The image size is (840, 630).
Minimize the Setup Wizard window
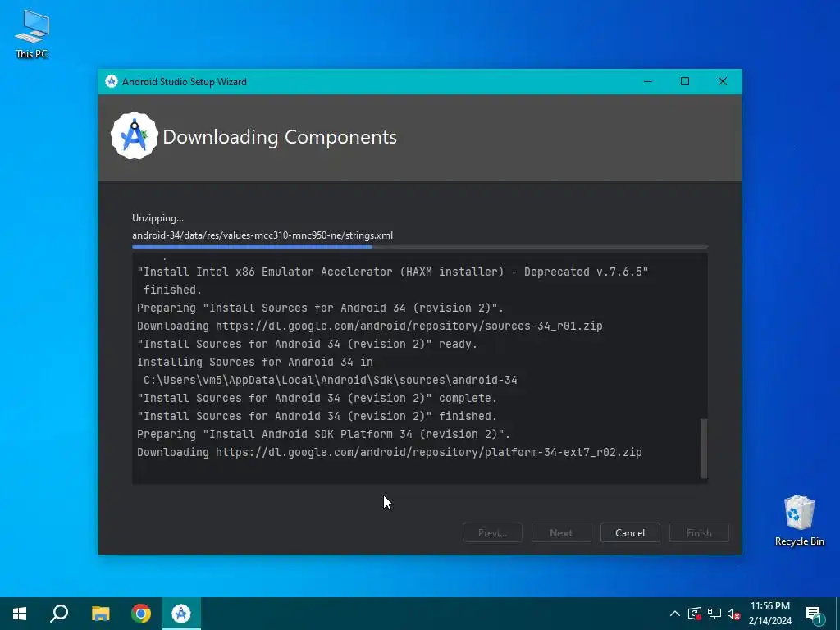pyautogui.click(x=648, y=81)
